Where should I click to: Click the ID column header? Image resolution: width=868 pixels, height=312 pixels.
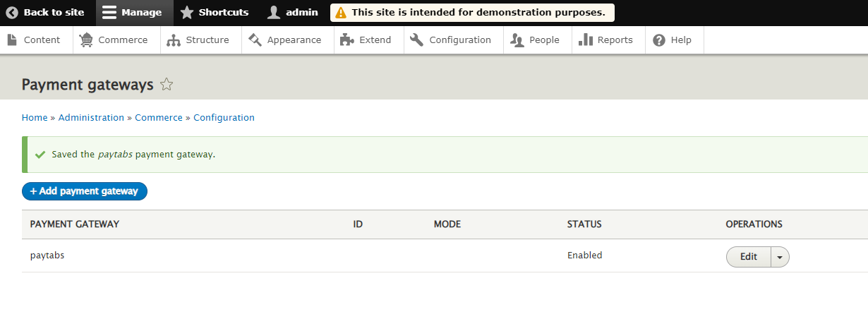click(358, 224)
